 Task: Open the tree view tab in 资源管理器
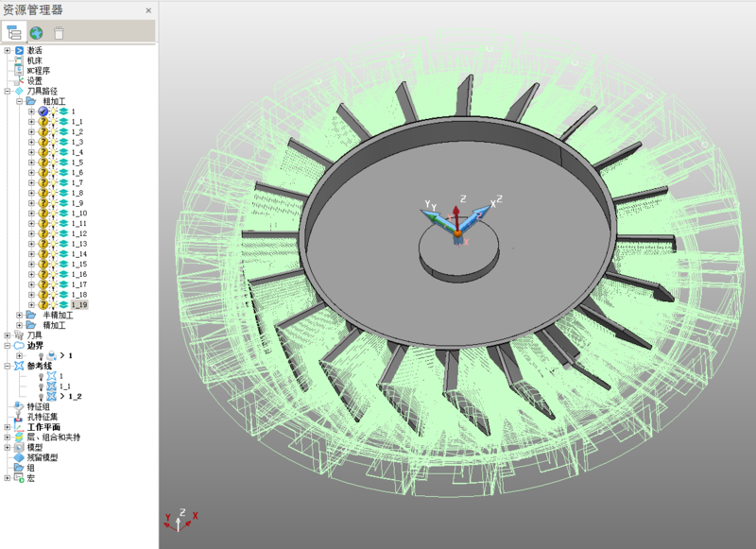14,32
